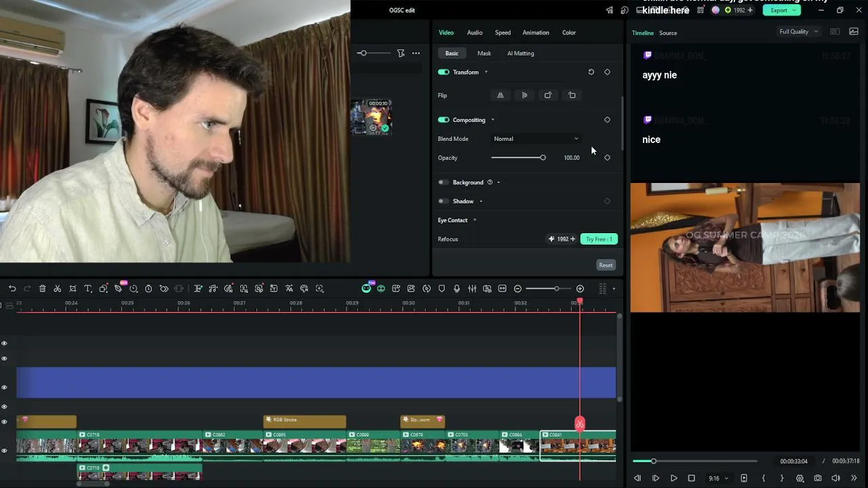Add a keyframe for Transform
This screenshot has height=488, width=868.
(607, 72)
